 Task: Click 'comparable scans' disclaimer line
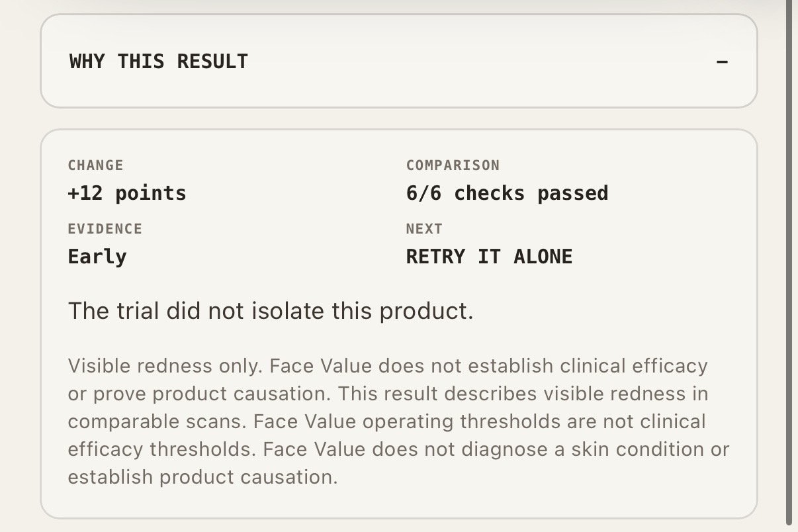point(387,421)
